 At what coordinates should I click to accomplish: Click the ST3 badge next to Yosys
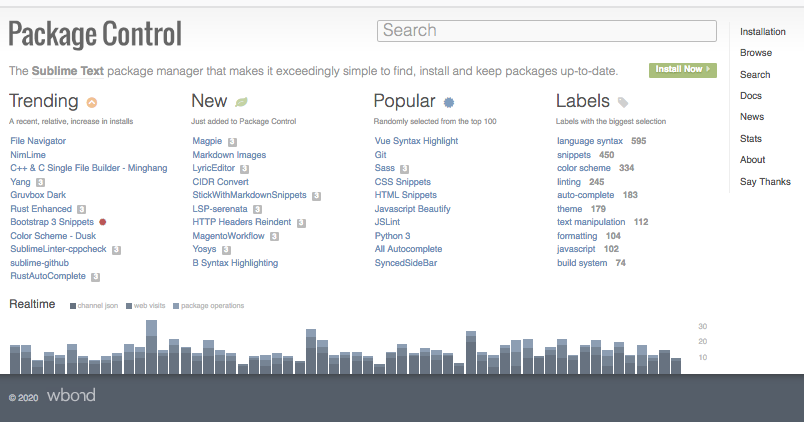pos(226,250)
